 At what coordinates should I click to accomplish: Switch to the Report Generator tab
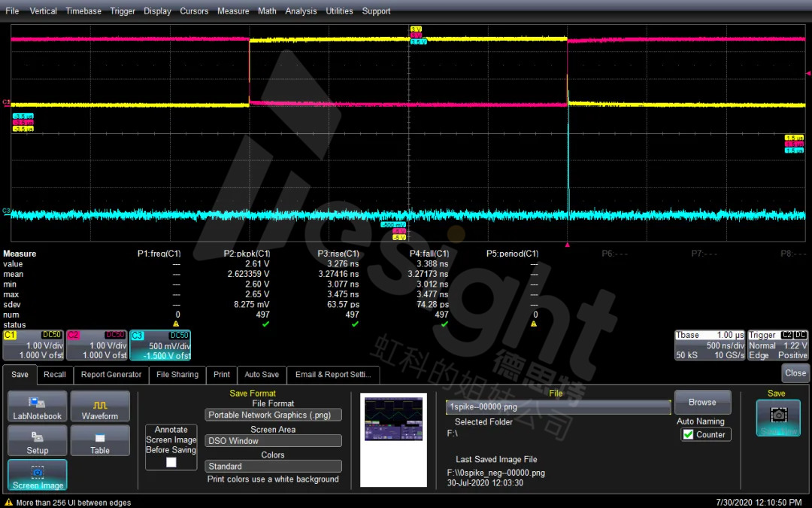point(111,374)
